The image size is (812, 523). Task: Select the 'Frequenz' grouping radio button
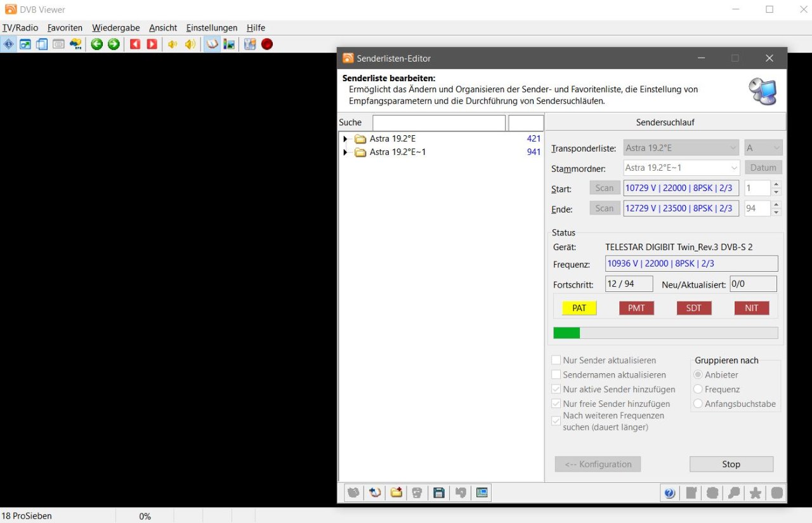click(x=698, y=389)
